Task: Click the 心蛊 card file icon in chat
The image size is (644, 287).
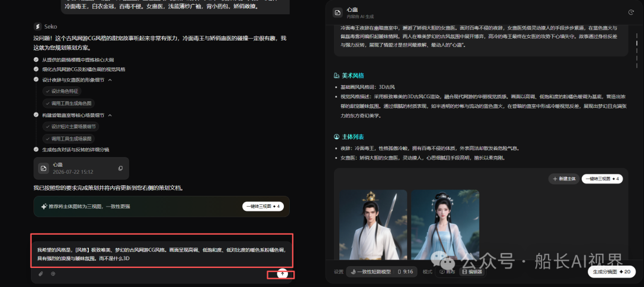Action: 44,168
